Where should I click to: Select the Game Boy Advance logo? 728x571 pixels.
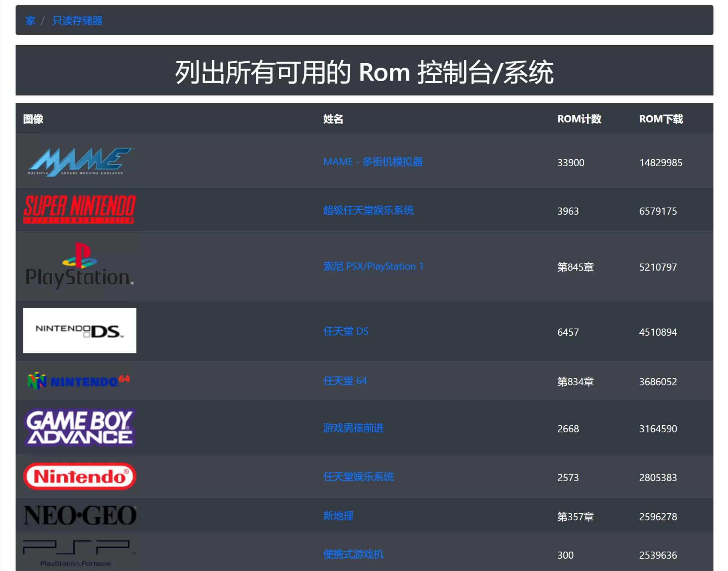(79, 428)
